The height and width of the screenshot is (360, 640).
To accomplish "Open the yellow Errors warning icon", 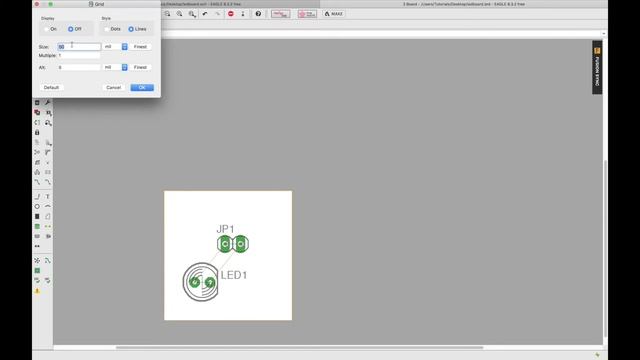I will [37, 291].
